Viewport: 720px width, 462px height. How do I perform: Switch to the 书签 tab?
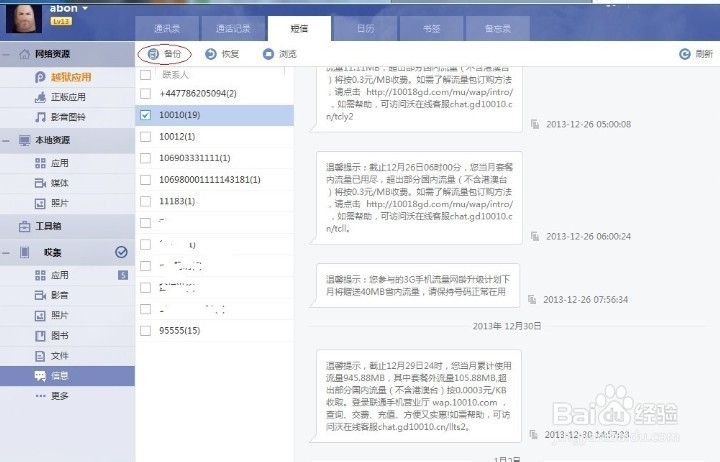click(431, 28)
